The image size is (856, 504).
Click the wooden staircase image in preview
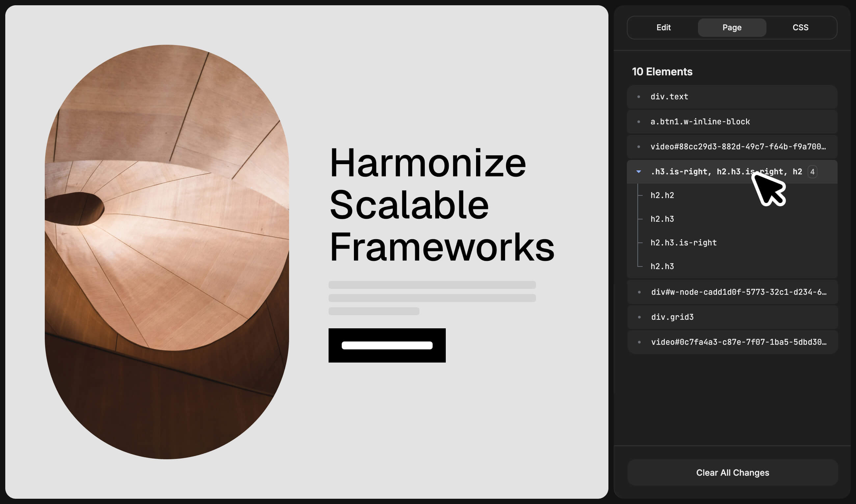point(167,252)
